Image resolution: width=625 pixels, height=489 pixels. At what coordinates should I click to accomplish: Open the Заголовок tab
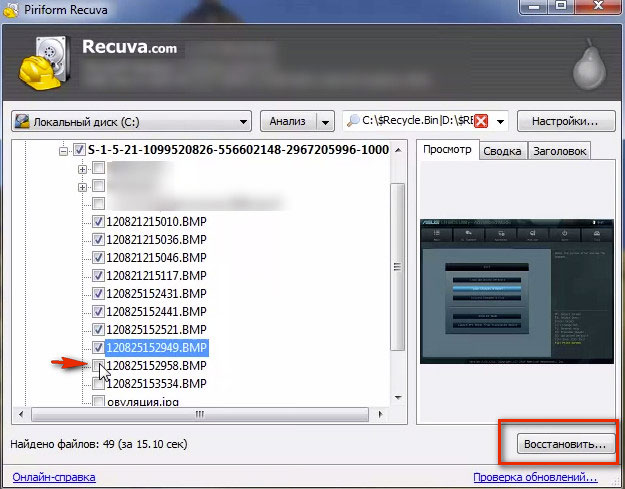point(560,151)
